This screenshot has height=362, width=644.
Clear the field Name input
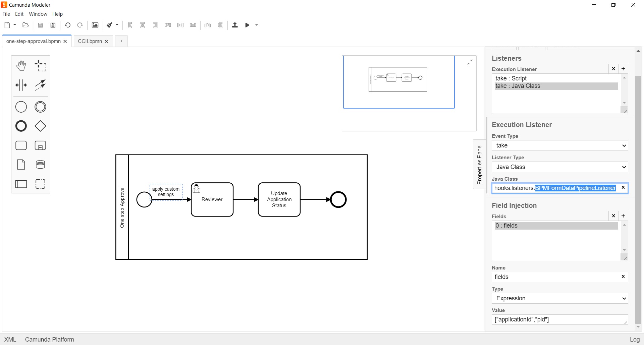623,277
